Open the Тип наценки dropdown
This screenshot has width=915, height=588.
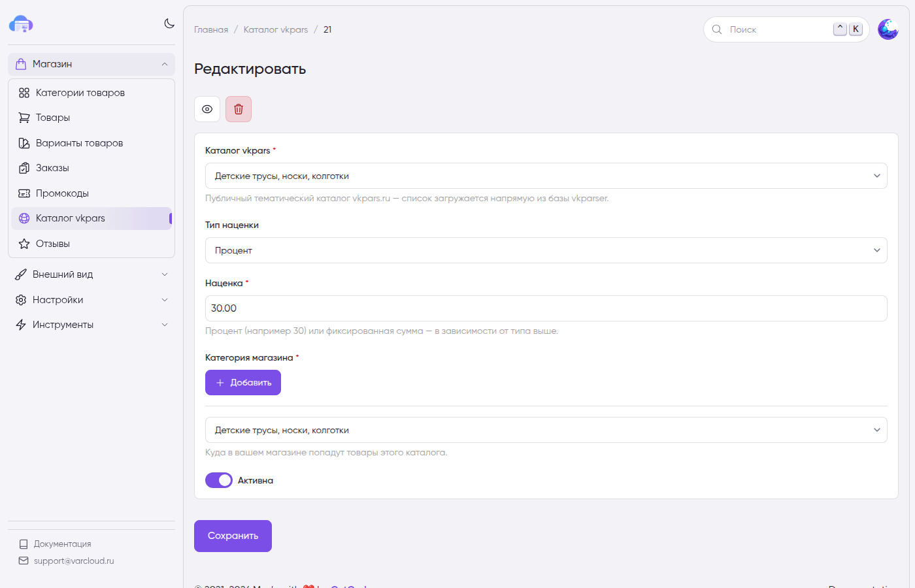tap(546, 250)
